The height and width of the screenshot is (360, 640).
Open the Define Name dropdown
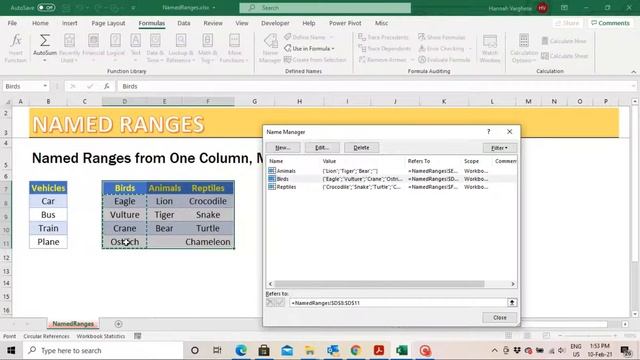[331, 37]
